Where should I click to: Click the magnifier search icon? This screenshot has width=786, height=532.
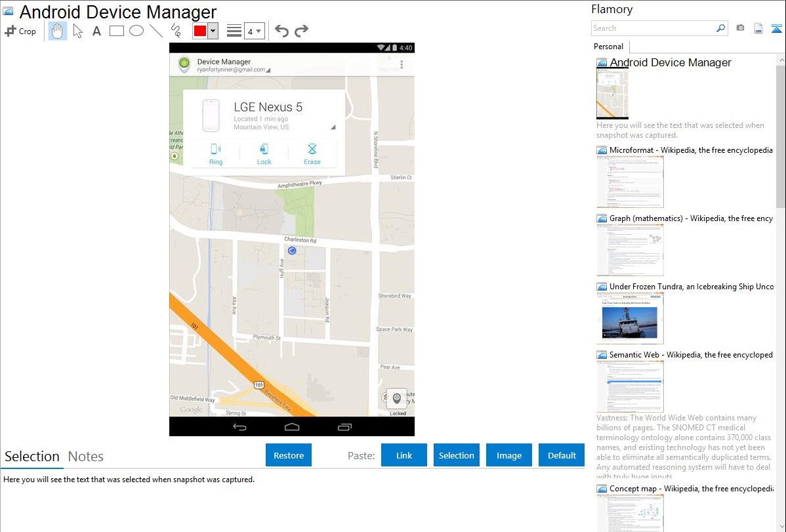click(721, 28)
